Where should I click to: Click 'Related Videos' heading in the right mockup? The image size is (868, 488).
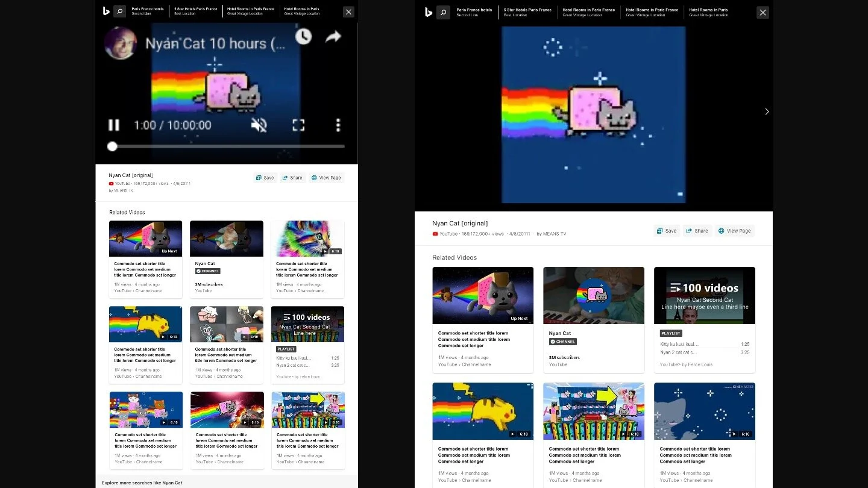454,257
